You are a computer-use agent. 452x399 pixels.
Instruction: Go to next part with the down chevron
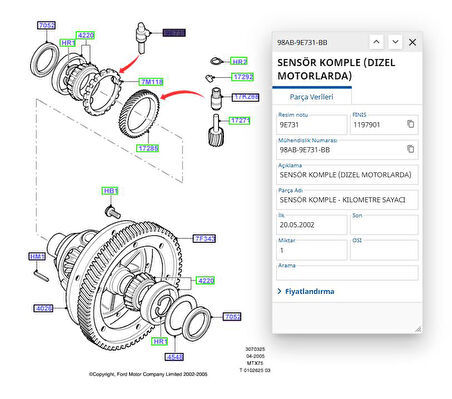(395, 42)
